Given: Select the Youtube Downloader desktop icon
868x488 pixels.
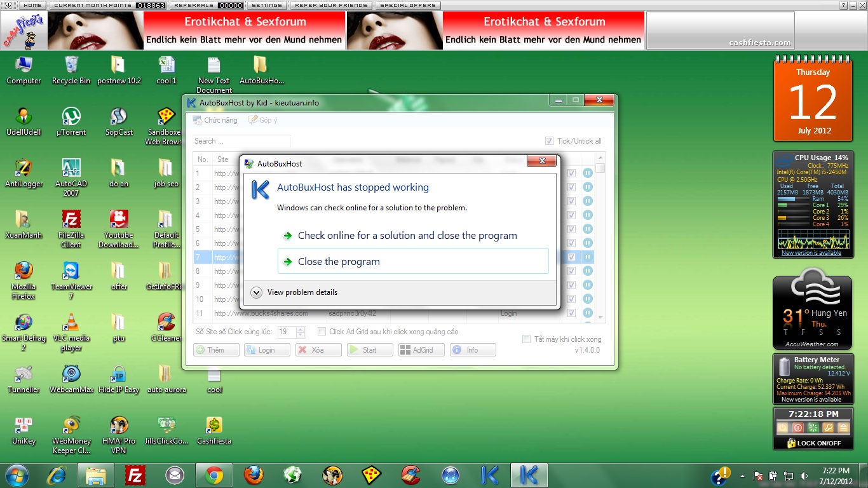Looking at the screenshot, I should [119, 229].
